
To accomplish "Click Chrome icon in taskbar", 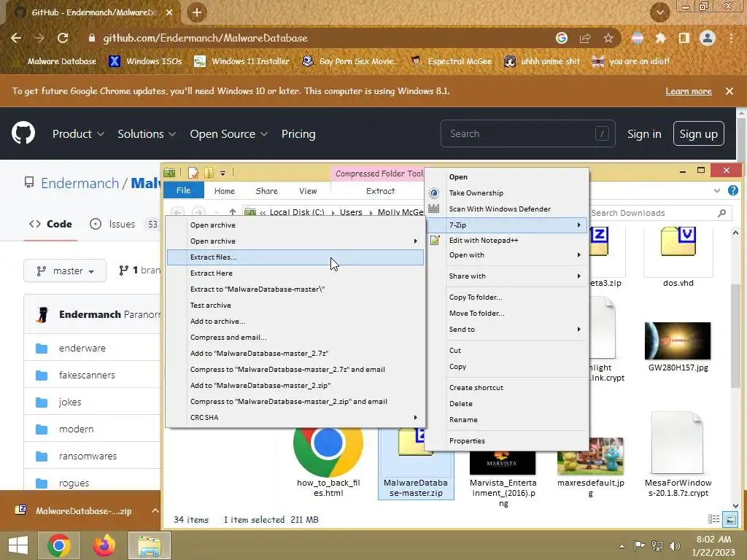I will point(59,545).
